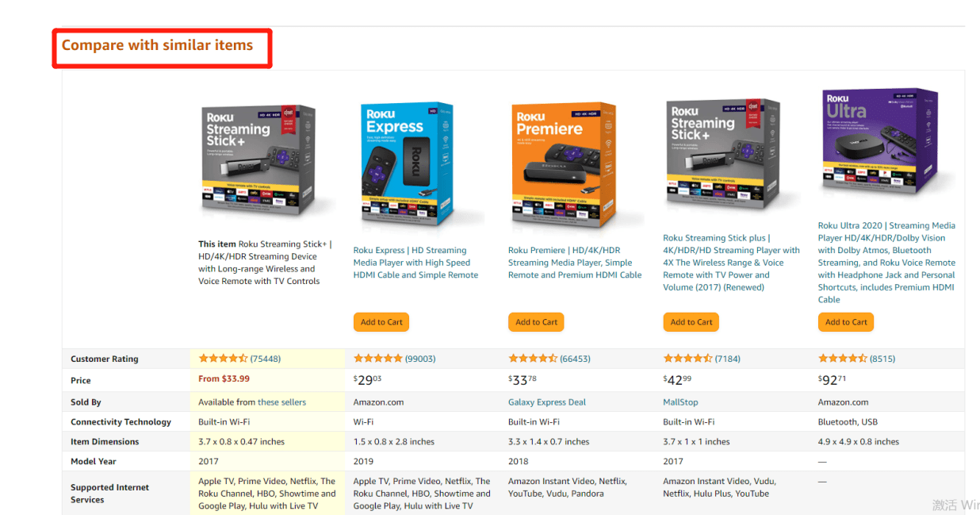
Task: Click the star rating icons for Roku Ultra
Action: [x=842, y=359]
